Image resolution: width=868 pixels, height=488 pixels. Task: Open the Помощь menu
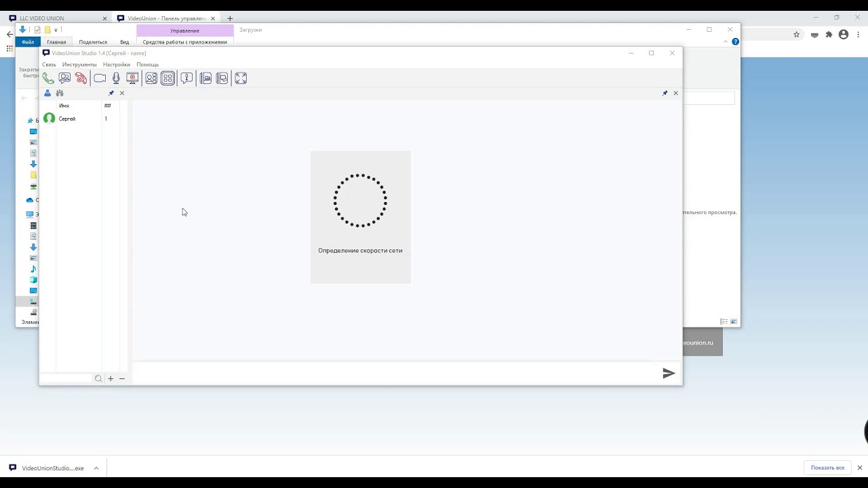click(147, 64)
